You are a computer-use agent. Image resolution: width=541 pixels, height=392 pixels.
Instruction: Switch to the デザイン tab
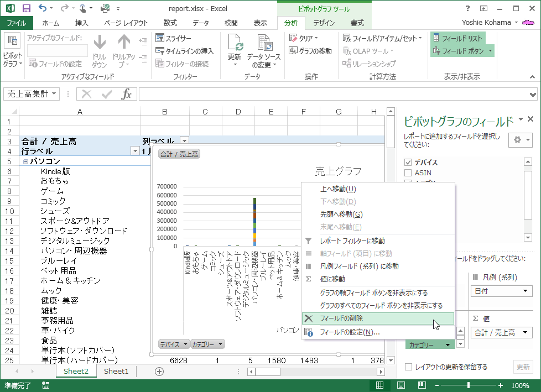[x=324, y=23]
